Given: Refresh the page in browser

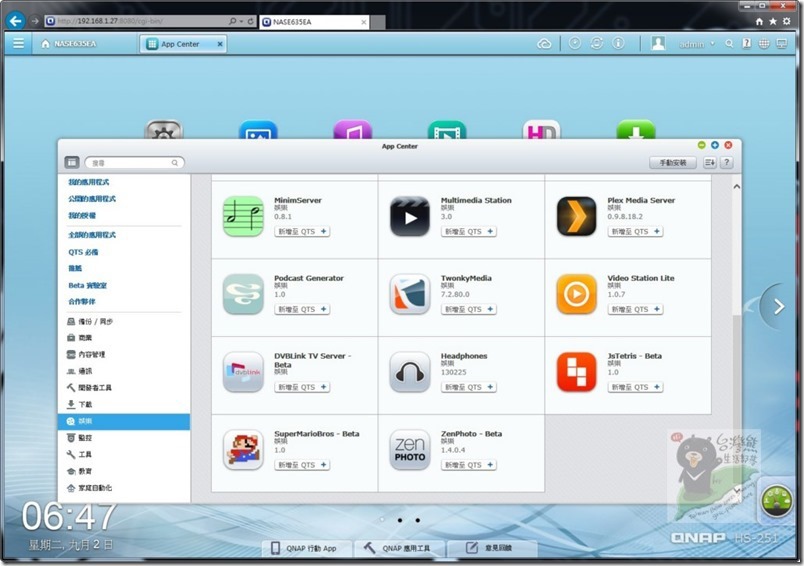Looking at the screenshot, I should click(x=250, y=21).
